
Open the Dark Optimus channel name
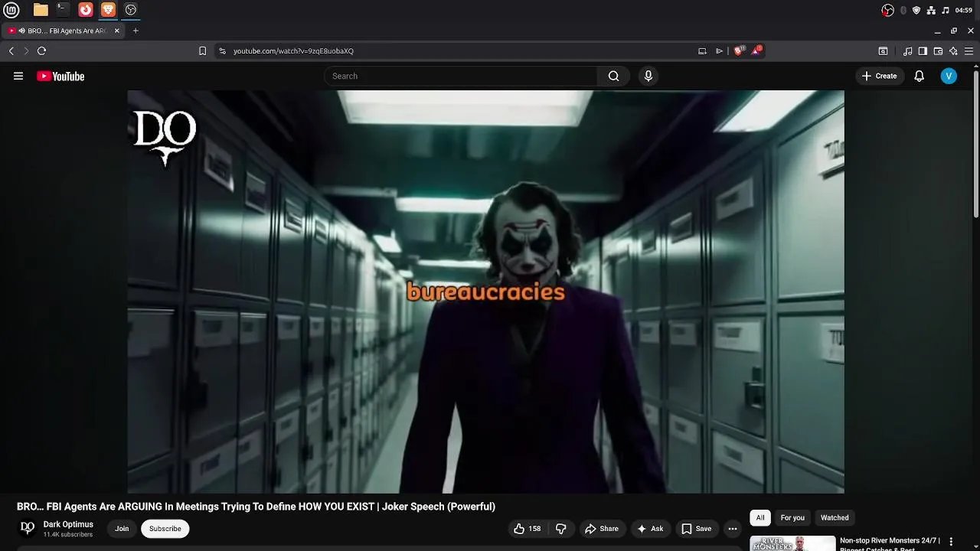pos(68,524)
